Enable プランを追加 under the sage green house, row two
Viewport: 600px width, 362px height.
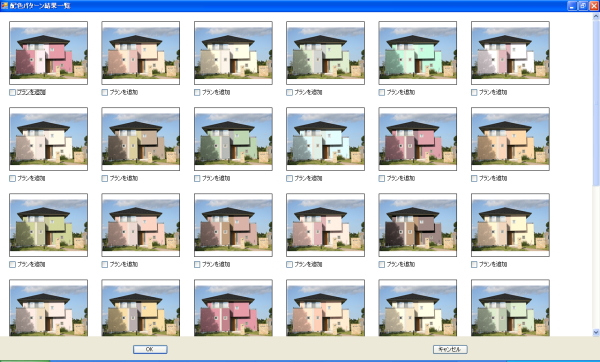coord(197,179)
